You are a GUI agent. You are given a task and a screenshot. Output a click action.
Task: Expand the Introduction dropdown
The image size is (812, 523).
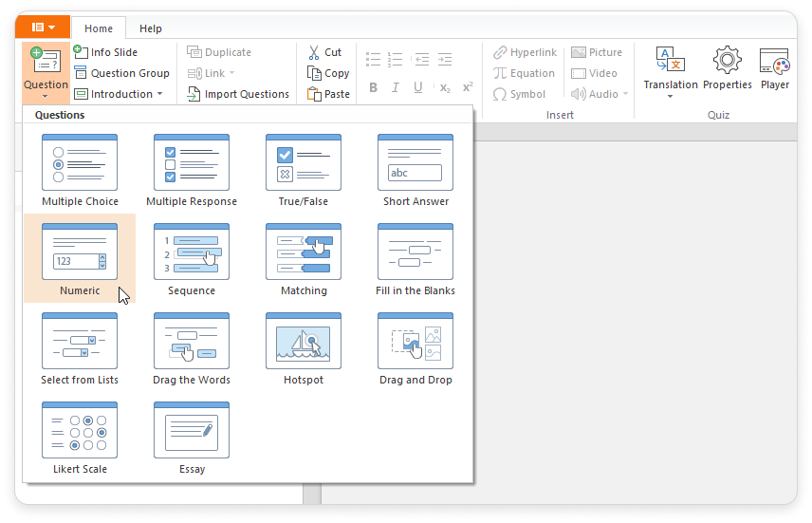120,94
